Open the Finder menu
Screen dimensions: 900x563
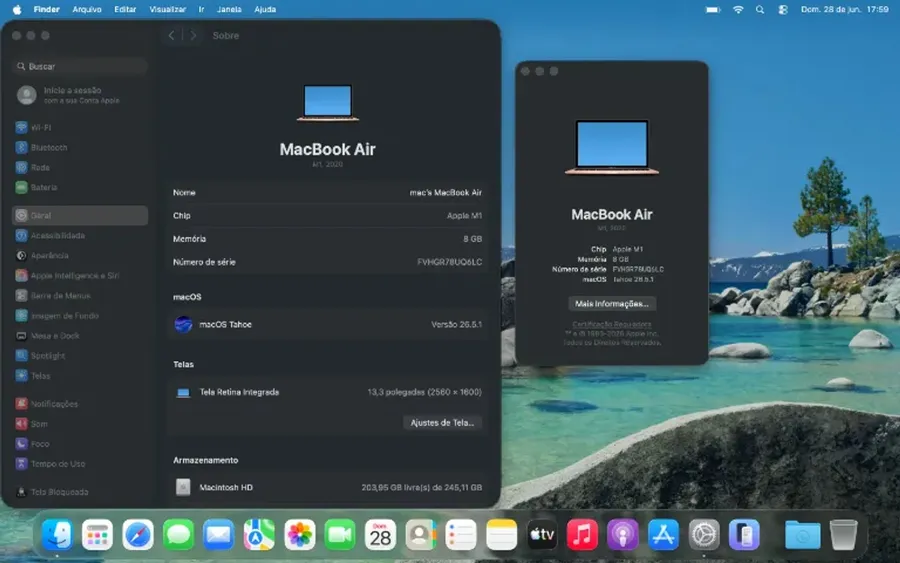[46, 9]
